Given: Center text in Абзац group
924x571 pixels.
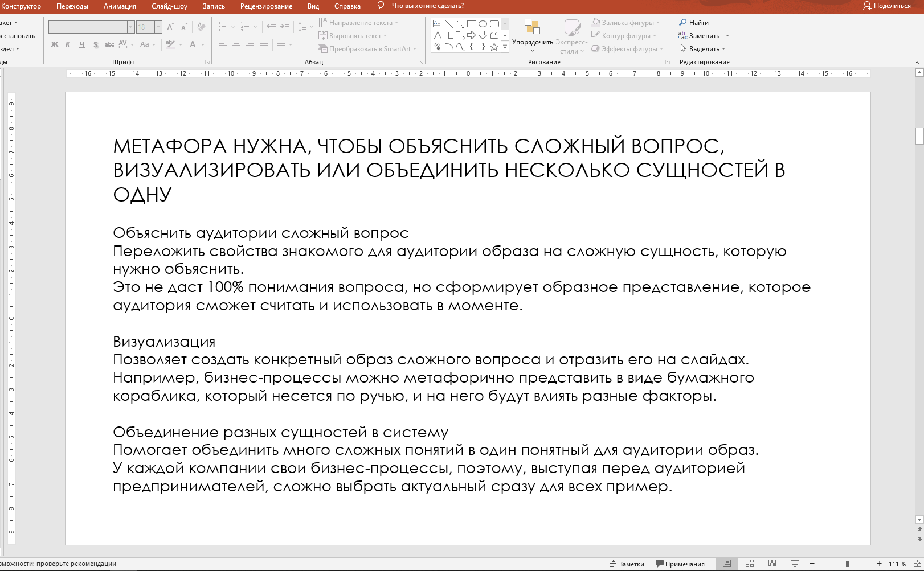Looking at the screenshot, I should (x=236, y=44).
